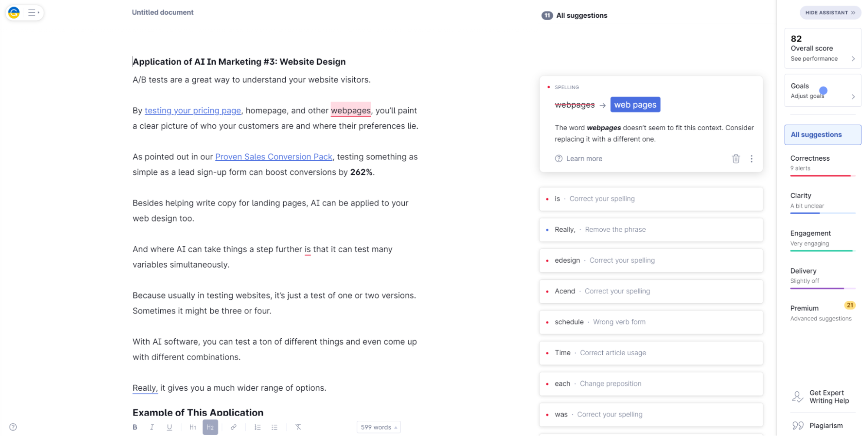Expand the 599 words counter
The width and height of the screenshot is (868, 436).
pos(379,427)
